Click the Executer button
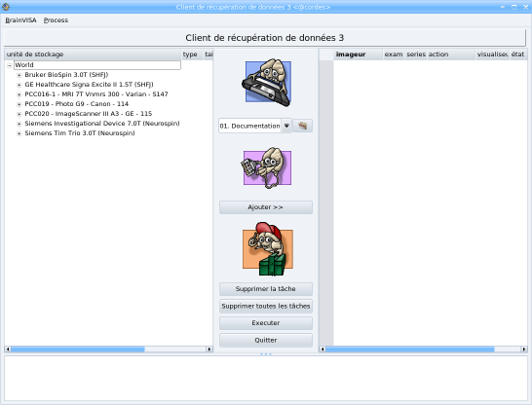 point(266,323)
